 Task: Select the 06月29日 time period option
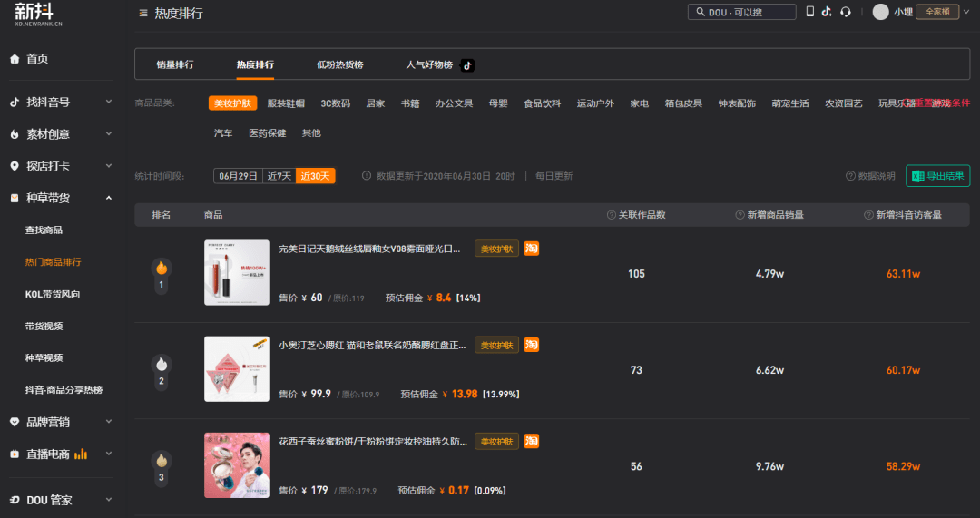[237, 176]
